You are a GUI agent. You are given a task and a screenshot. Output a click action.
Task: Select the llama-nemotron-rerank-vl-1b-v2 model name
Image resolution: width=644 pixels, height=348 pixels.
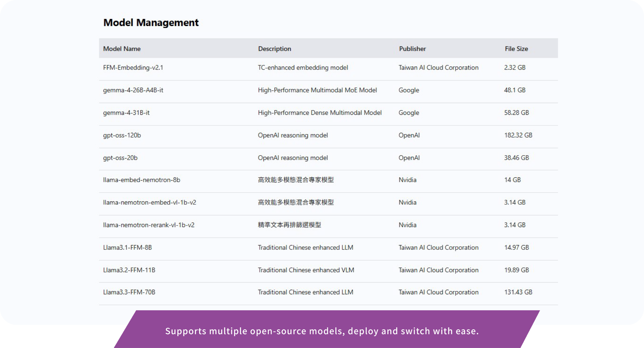click(149, 225)
